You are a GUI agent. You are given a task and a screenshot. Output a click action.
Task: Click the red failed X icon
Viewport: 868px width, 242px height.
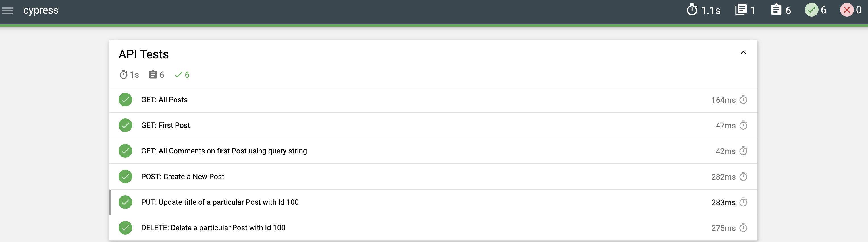click(847, 10)
